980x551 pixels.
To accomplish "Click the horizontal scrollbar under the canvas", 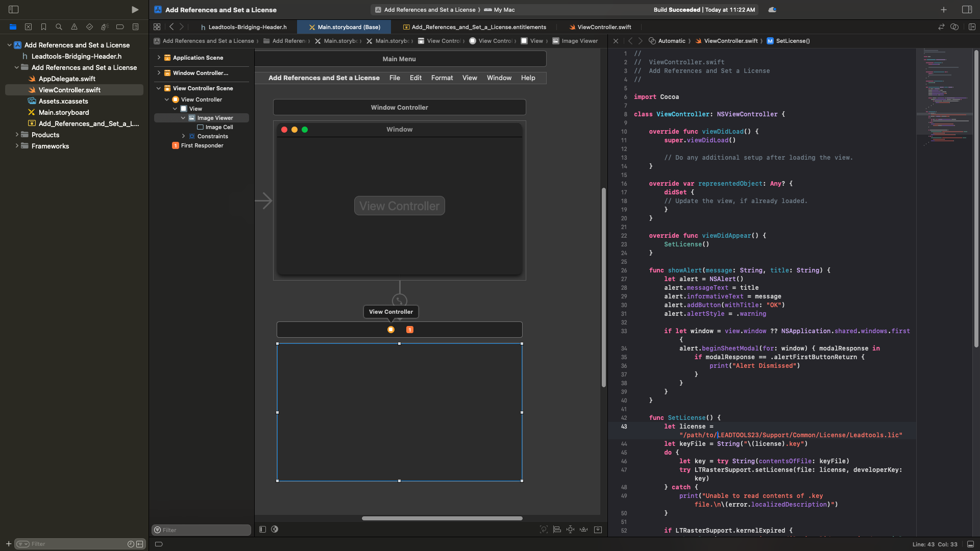I will pos(442,518).
